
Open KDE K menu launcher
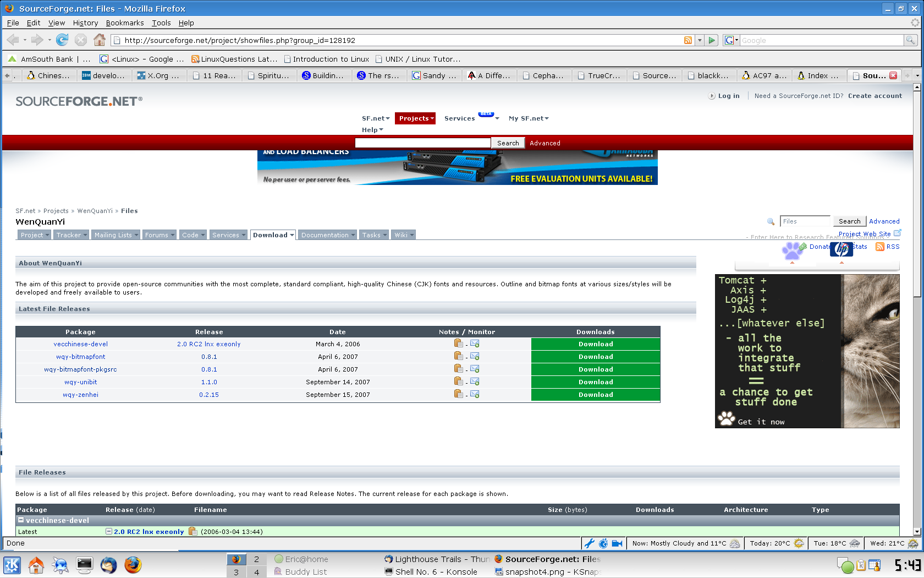point(12,565)
